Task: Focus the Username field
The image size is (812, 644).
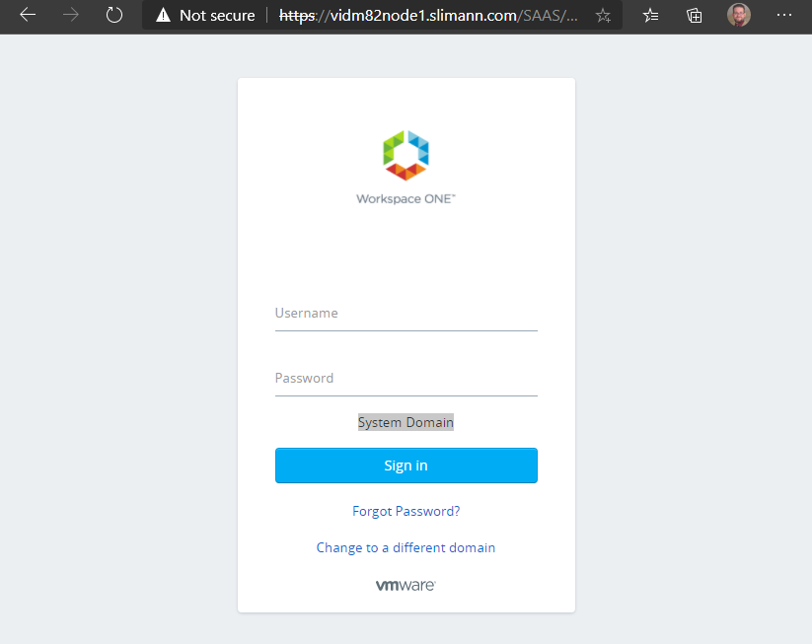Action: click(x=406, y=314)
